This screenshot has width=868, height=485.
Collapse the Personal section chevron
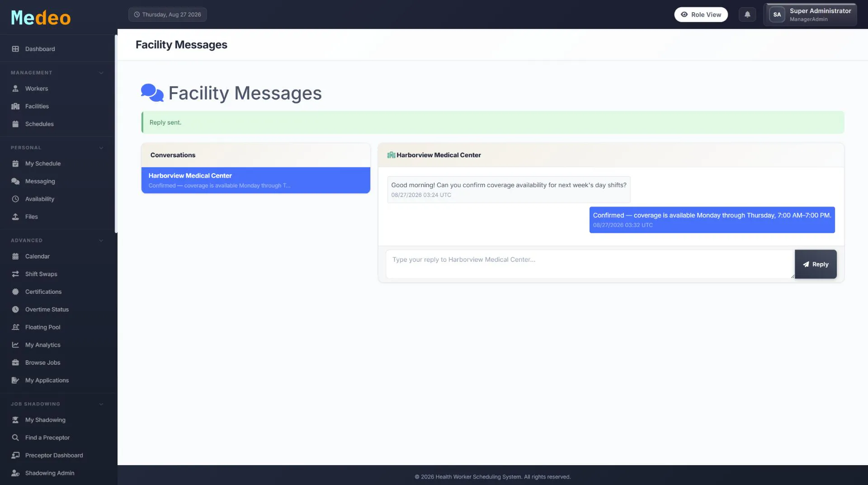101,148
